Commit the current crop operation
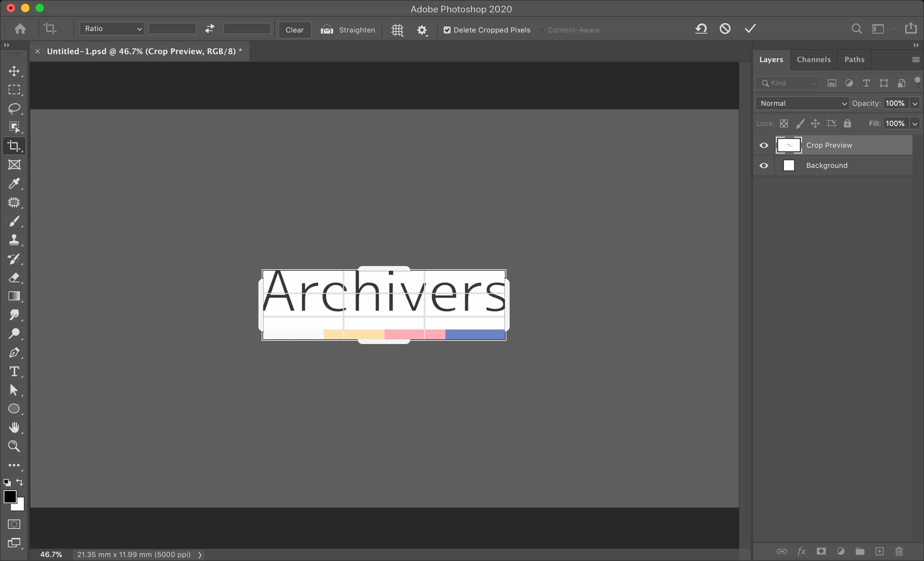924x561 pixels. click(x=750, y=29)
